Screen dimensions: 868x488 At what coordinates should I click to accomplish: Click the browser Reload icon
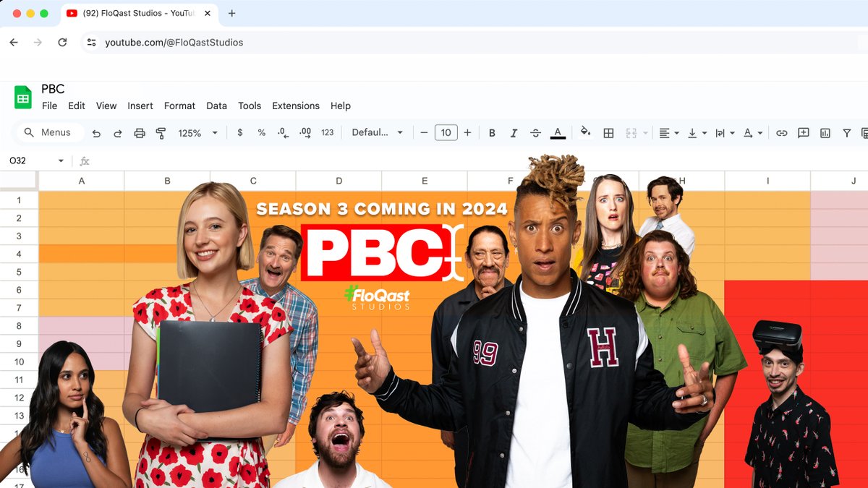pyautogui.click(x=62, y=43)
